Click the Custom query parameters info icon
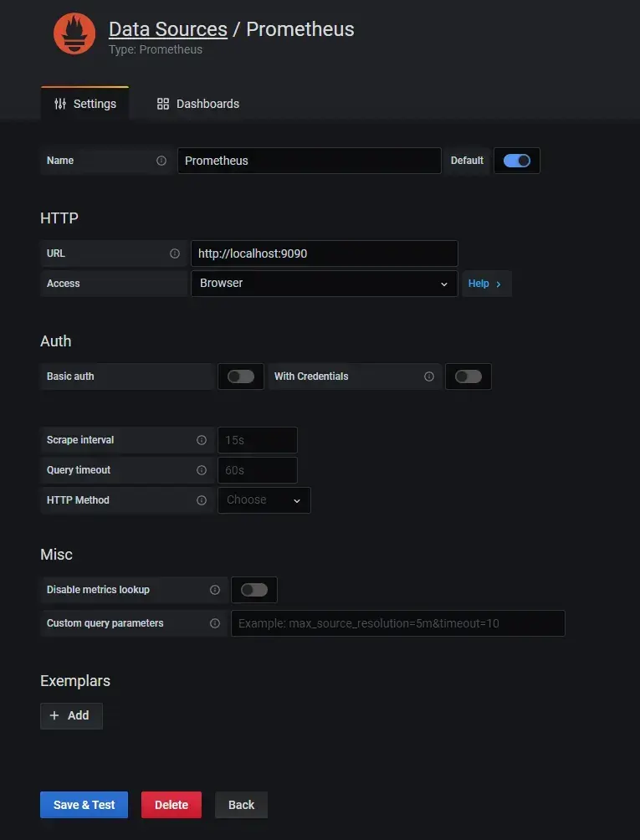640x840 pixels. [215, 623]
